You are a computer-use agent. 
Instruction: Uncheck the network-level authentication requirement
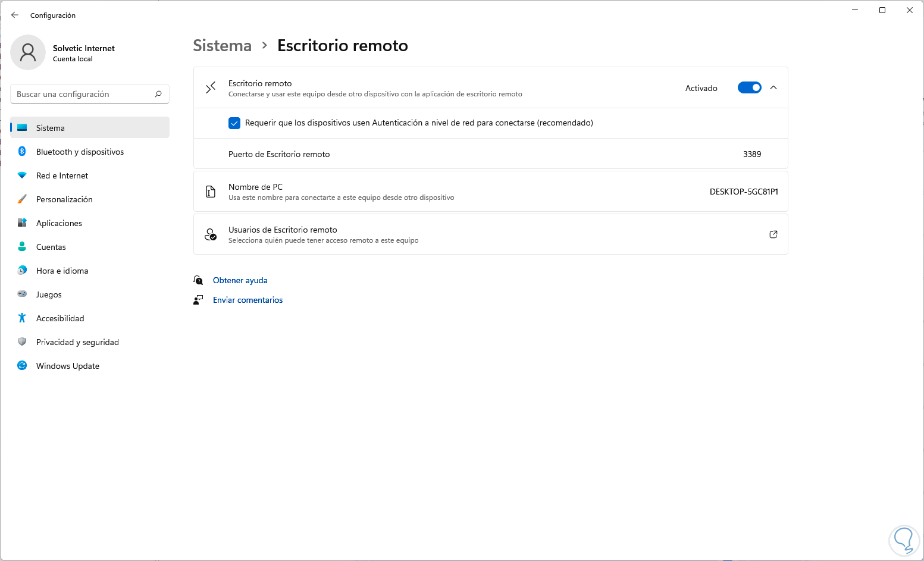pos(234,123)
